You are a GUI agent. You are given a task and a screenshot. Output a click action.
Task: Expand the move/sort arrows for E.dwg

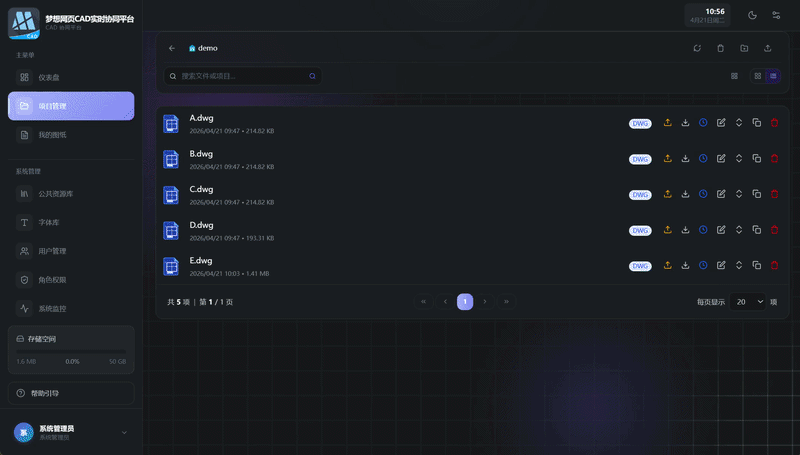coord(739,265)
